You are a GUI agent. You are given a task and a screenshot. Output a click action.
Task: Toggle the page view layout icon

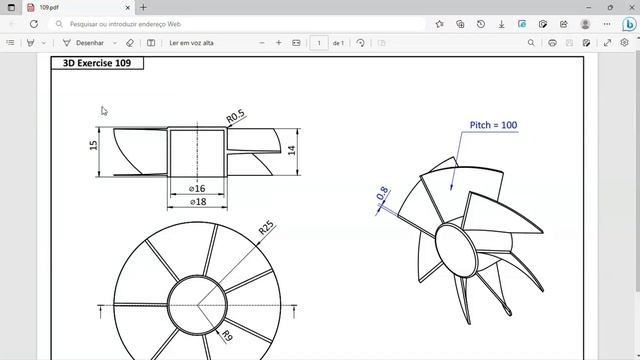pyautogui.click(x=151, y=43)
